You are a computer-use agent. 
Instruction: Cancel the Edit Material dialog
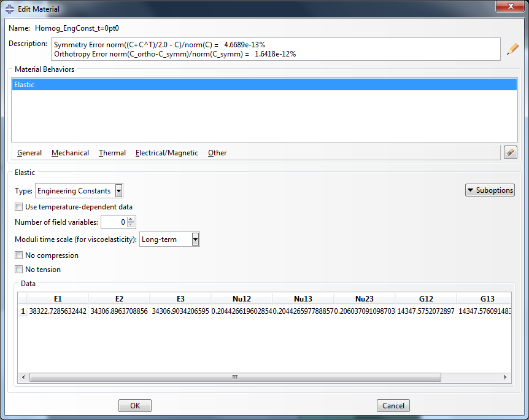click(393, 405)
